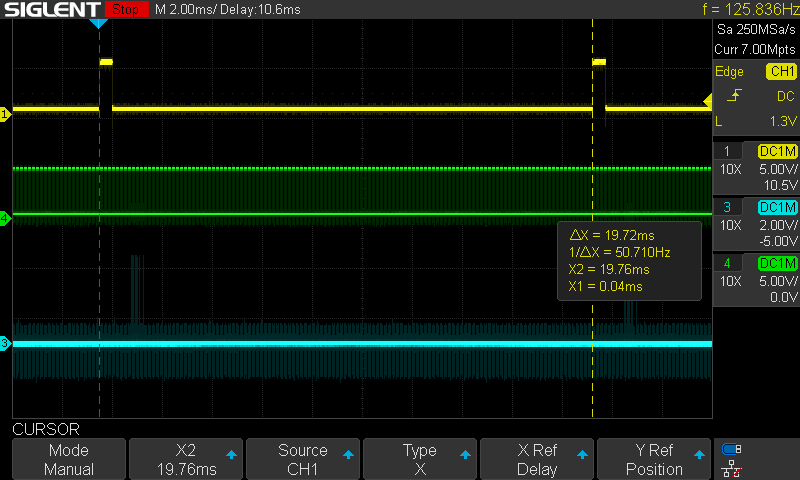The image size is (800, 480).
Task: Click the channel 1 ground level marker
Action: (x=5, y=115)
